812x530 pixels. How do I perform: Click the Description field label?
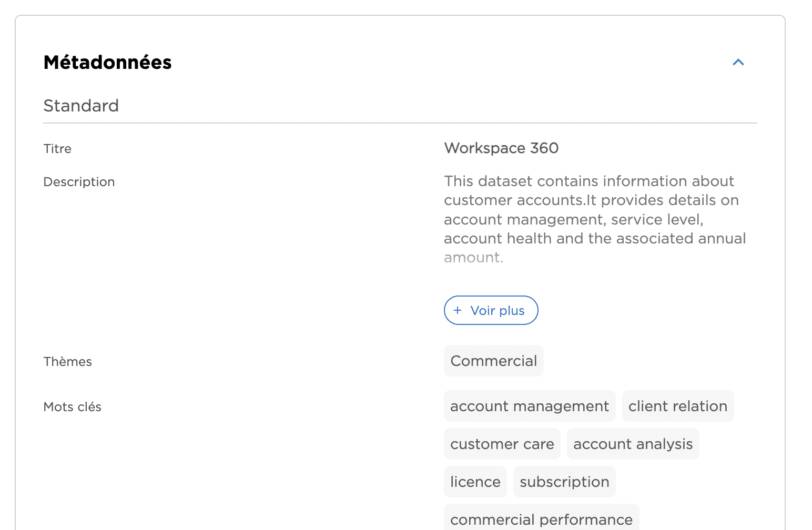coord(79,182)
